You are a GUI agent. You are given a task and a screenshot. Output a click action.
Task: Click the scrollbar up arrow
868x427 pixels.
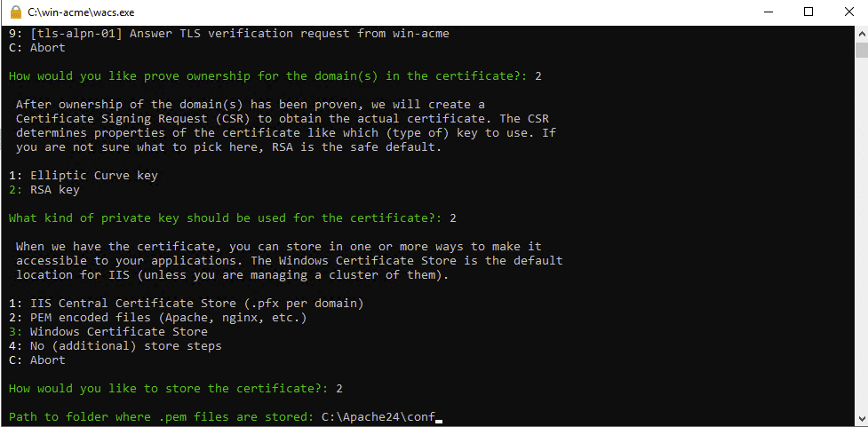[x=862, y=34]
